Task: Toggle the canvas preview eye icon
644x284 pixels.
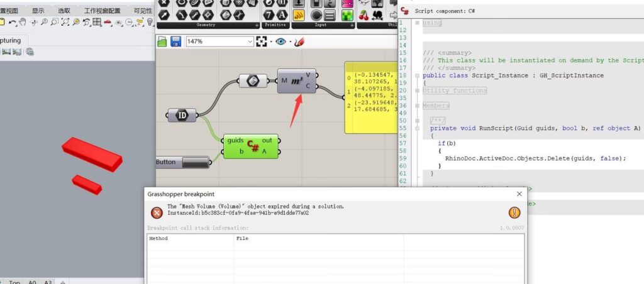Action: coord(280,41)
